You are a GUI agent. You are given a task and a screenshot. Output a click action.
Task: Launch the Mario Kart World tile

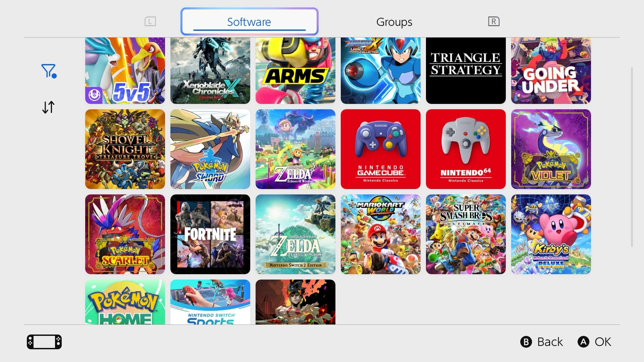pos(381,234)
